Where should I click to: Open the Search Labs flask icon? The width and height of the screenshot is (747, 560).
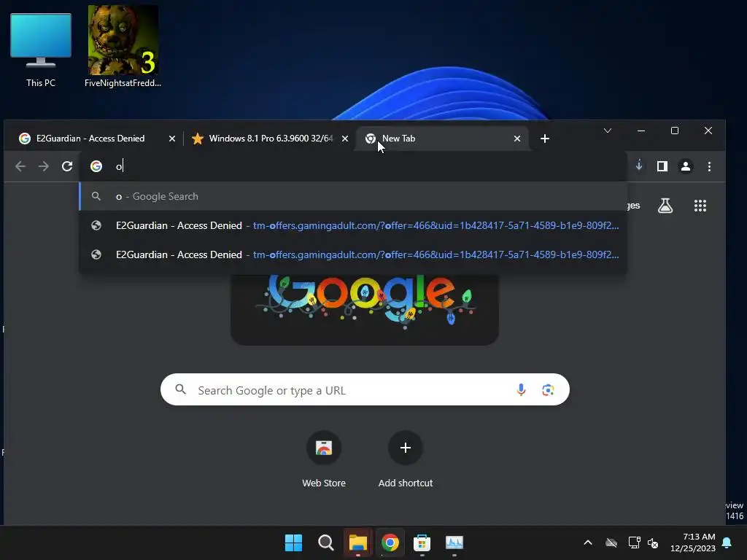665,206
